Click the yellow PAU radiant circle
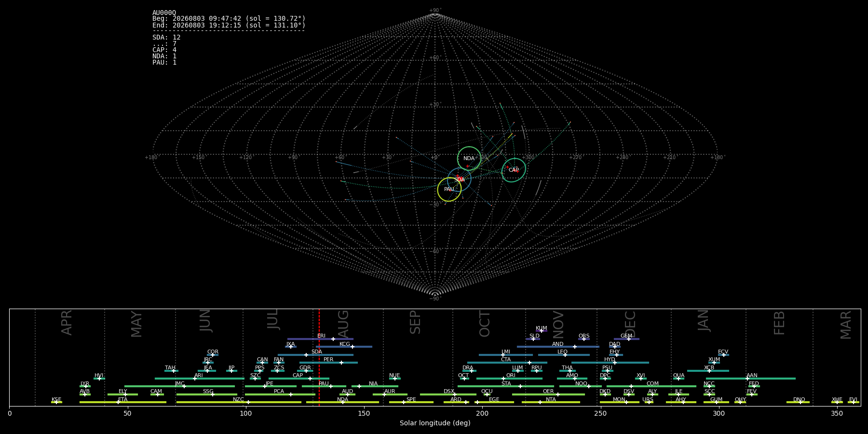This screenshot has width=868, height=434. [x=449, y=190]
